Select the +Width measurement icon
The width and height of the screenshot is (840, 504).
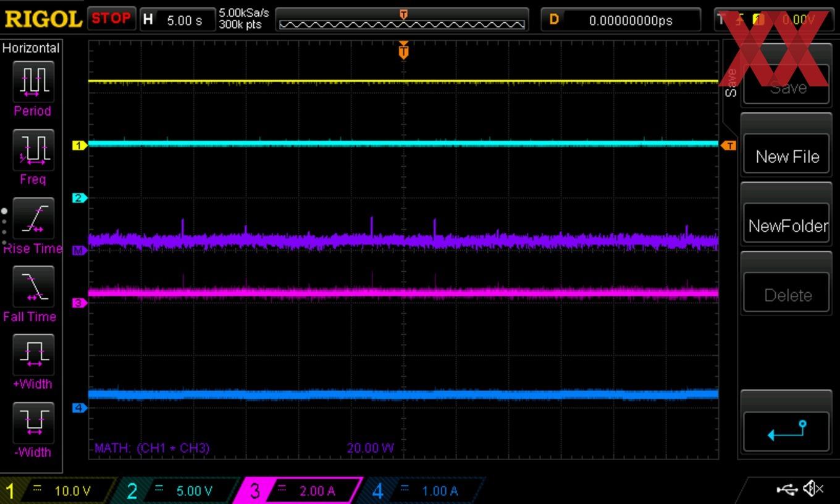point(33,355)
